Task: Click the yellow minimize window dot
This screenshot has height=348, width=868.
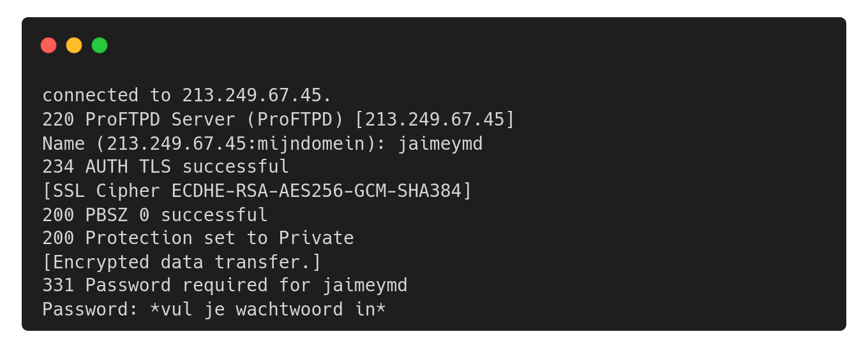Action: (x=74, y=45)
